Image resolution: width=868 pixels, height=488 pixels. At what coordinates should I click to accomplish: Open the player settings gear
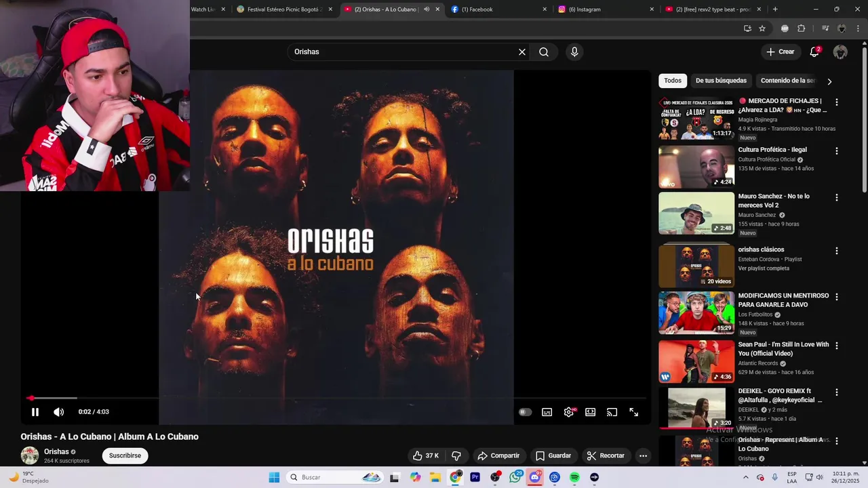[569, 412]
